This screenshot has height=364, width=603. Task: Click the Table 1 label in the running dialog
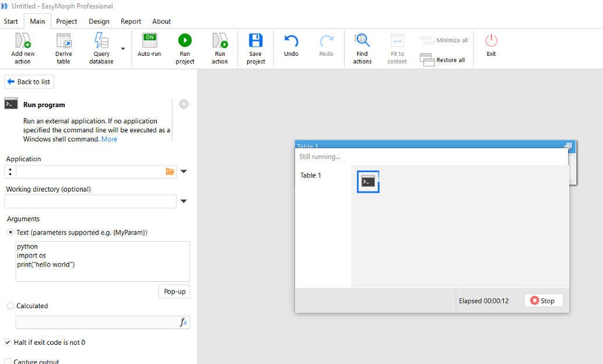click(x=311, y=175)
